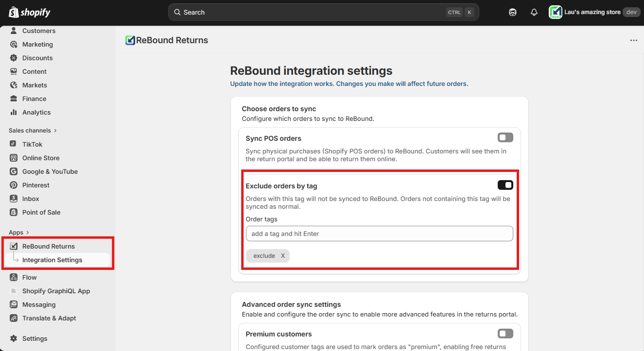Click the Discounts label in sidebar

(37, 58)
